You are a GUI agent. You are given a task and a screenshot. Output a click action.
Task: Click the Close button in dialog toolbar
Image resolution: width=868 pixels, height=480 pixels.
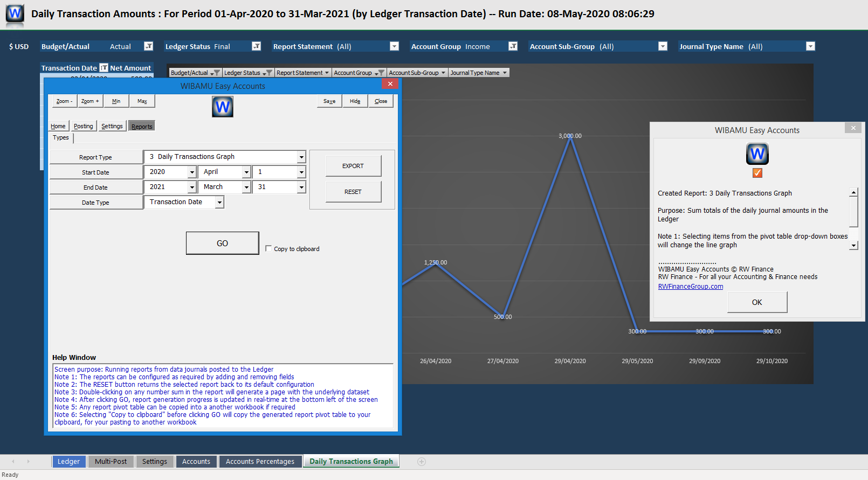tap(381, 101)
